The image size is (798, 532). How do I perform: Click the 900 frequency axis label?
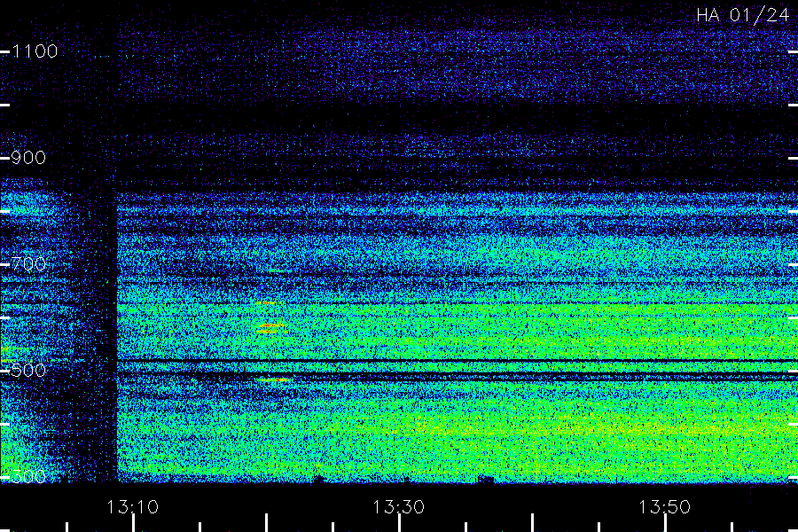(28, 158)
